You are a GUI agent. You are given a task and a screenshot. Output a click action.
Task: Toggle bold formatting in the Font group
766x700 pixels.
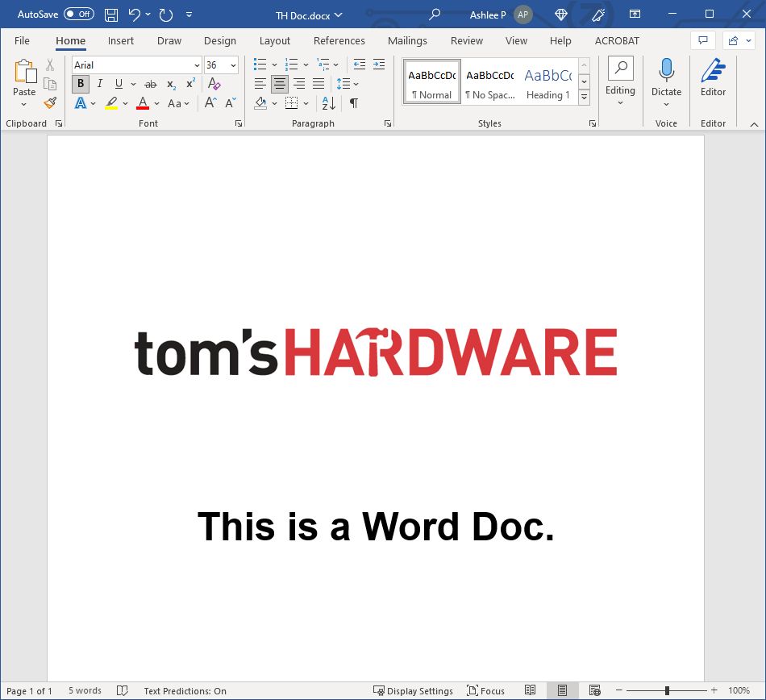click(x=81, y=84)
